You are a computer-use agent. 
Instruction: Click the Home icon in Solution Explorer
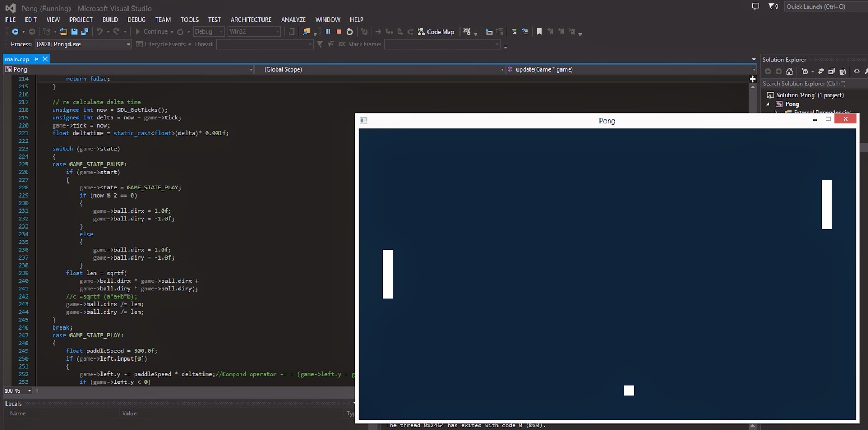pos(789,72)
